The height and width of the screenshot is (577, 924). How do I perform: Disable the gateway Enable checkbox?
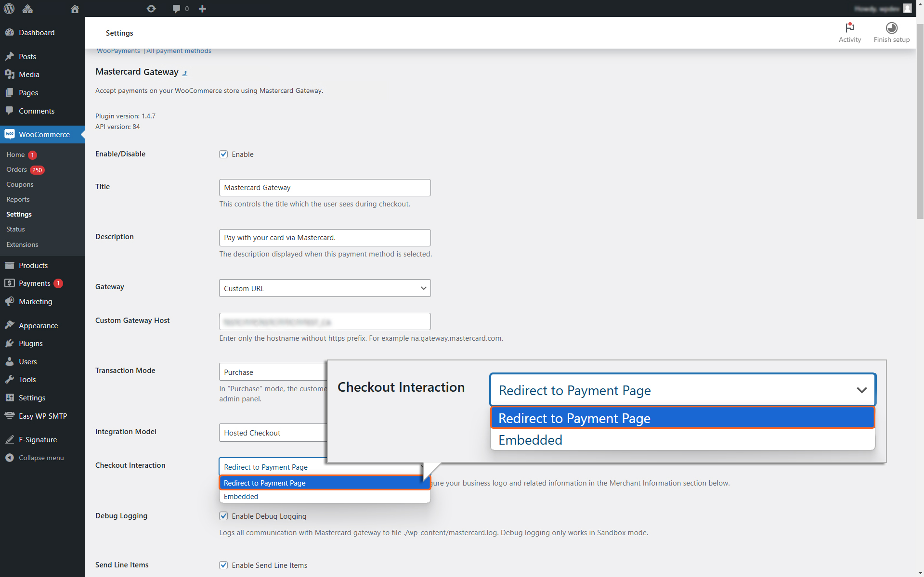[x=223, y=154]
